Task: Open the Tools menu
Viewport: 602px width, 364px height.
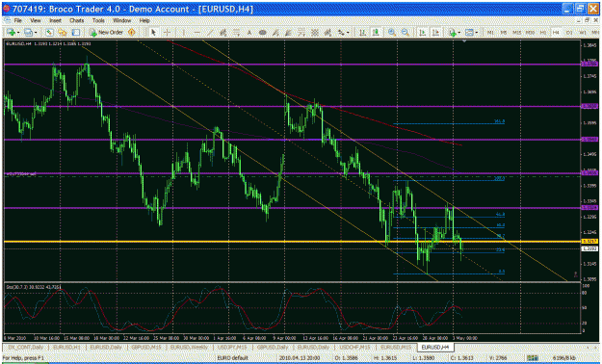Action: [98, 20]
